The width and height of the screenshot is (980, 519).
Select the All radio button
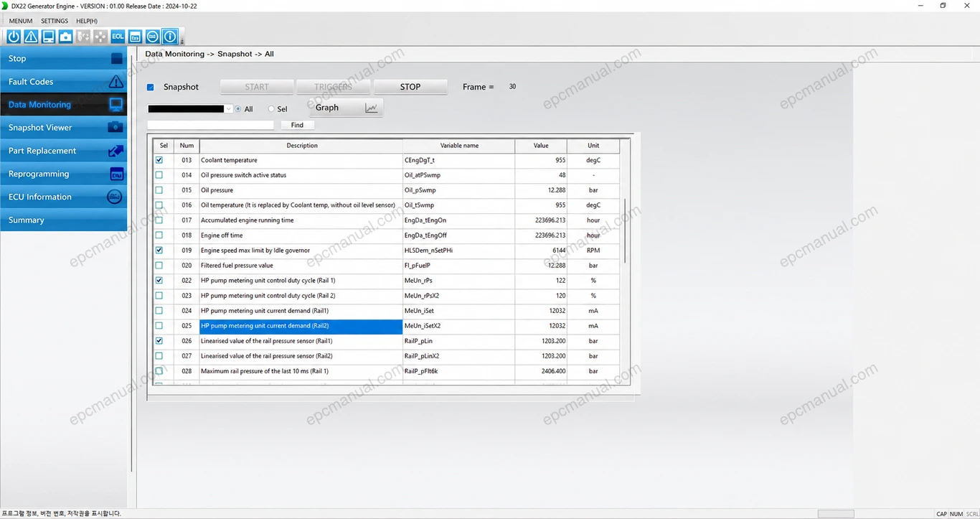(x=238, y=109)
